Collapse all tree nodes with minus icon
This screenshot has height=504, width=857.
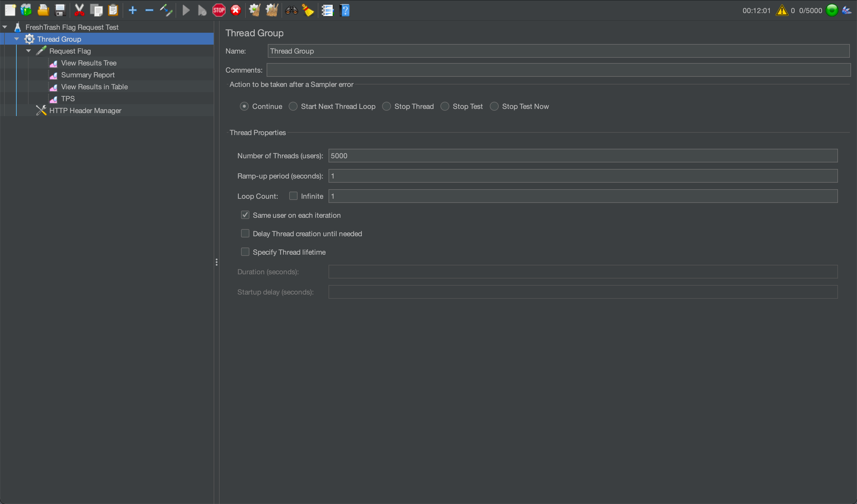(x=149, y=10)
